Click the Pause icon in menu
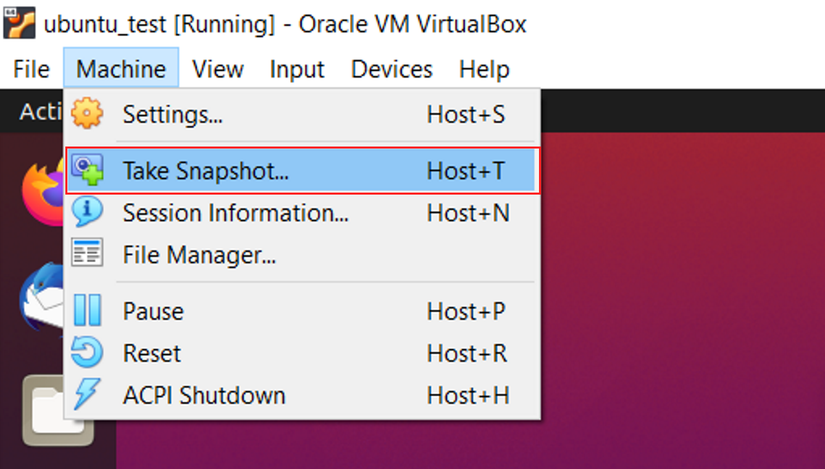Viewport: 825px width, 469px height. [88, 311]
